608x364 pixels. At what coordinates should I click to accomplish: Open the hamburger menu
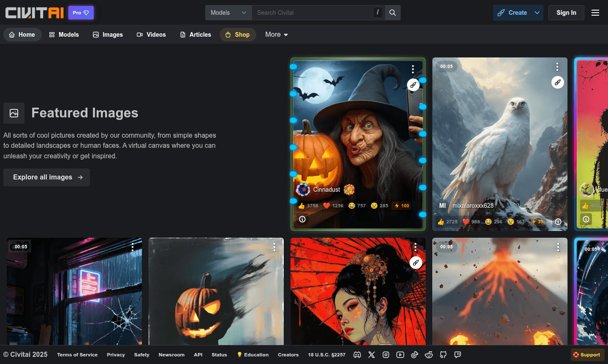click(595, 13)
